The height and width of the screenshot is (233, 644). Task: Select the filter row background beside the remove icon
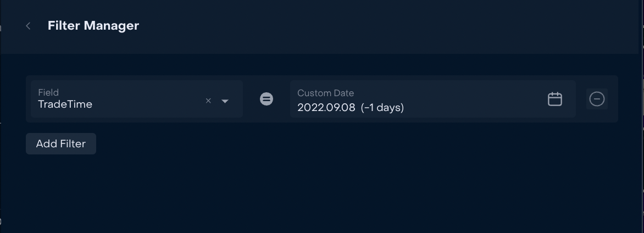pyautogui.click(x=612, y=99)
